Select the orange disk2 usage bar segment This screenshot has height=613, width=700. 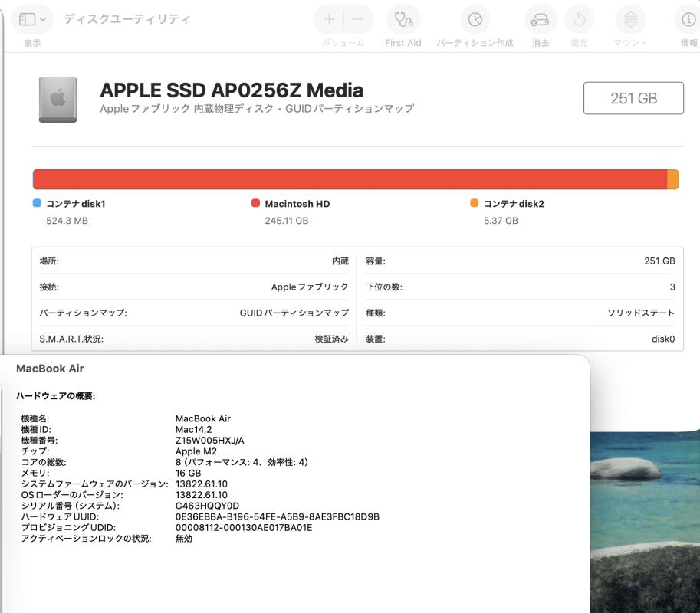coord(673,179)
